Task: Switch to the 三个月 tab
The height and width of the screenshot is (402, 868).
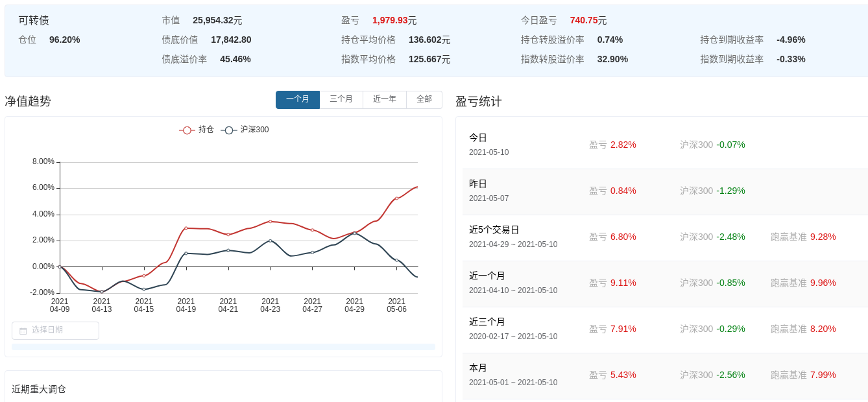Action: 341,100
